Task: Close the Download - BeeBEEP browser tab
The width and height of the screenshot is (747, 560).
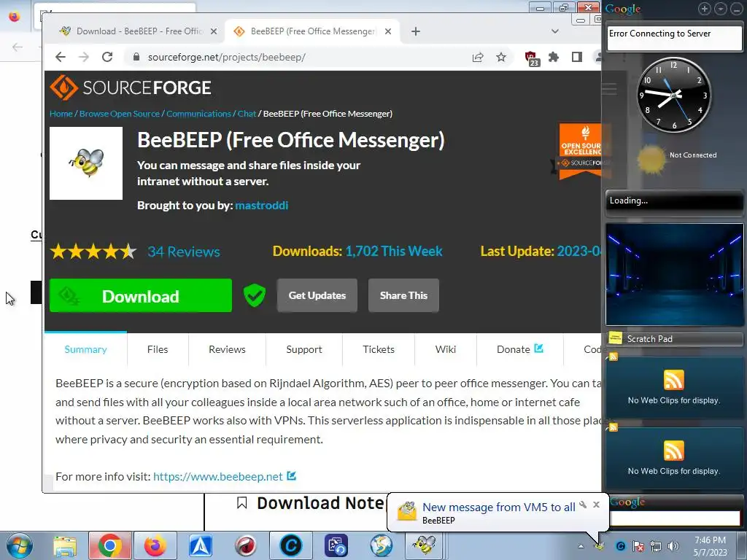Action: pyautogui.click(x=214, y=31)
